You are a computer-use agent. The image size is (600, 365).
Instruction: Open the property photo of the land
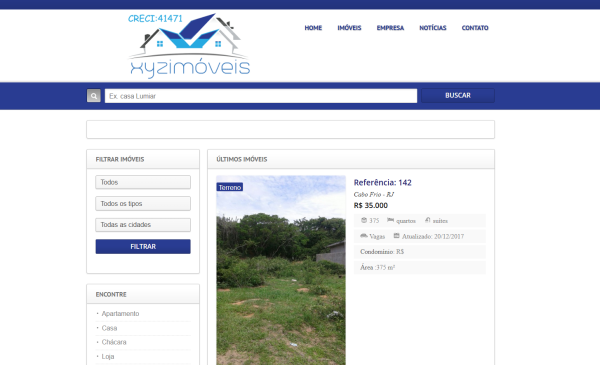click(x=281, y=270)
